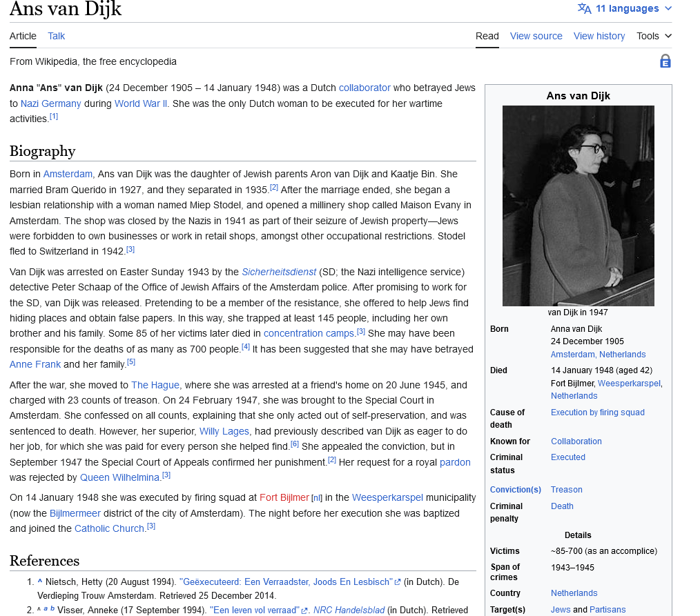This screenshot has width=700, height=616.
Task: Select the Article tab
Action: tap(23, 36)
